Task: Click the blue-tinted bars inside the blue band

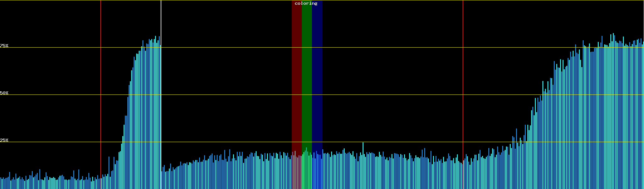Action: pos(316,170)
